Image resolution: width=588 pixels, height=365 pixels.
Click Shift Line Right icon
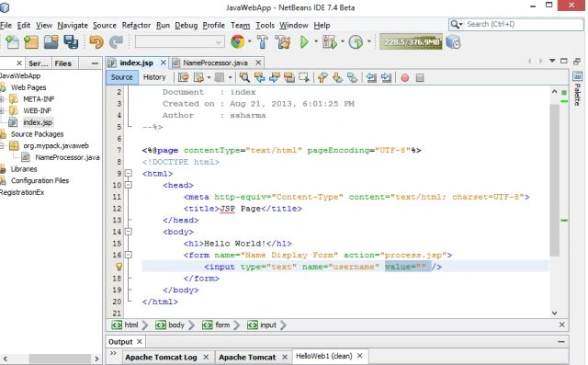click(x=386, y=77)
